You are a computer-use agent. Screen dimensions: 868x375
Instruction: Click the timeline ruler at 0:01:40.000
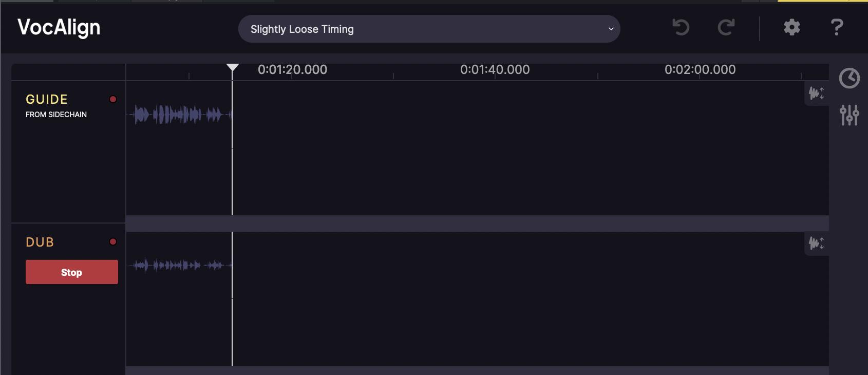(495, 70)
